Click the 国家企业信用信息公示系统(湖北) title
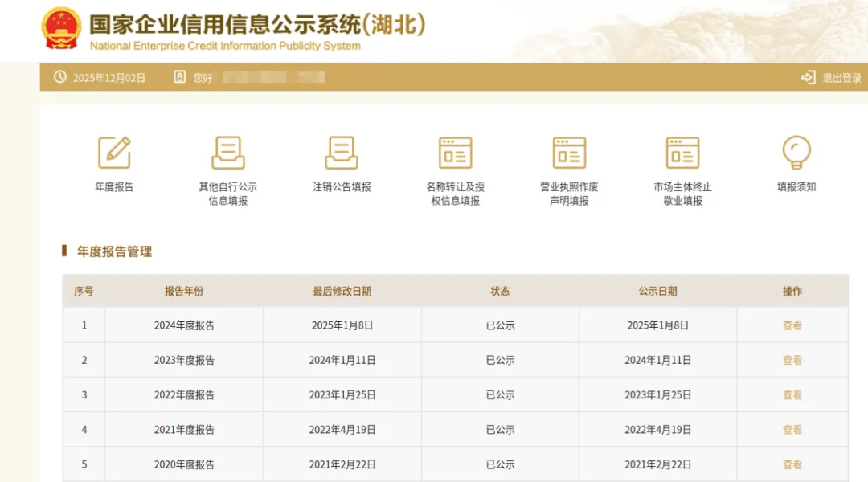 pos(257,24)
